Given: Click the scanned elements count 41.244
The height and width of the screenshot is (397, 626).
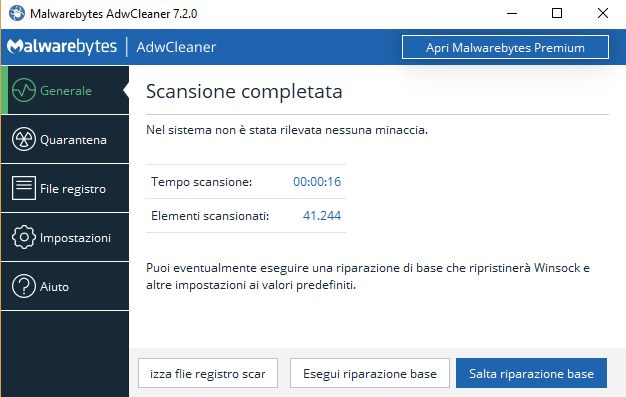Looking at the screenshot, I should [322, 216].
